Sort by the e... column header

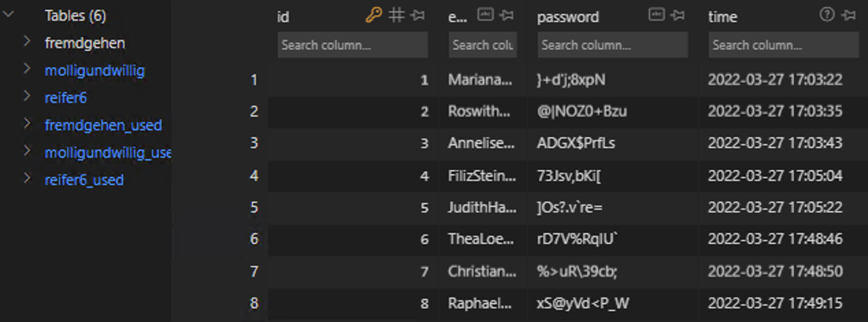click(x=457, y=16)
